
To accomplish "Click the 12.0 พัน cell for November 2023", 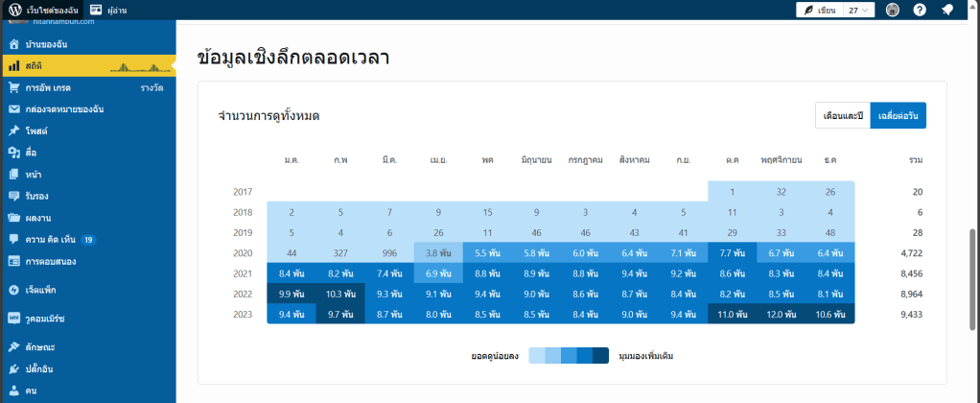I will click(781, 314).
